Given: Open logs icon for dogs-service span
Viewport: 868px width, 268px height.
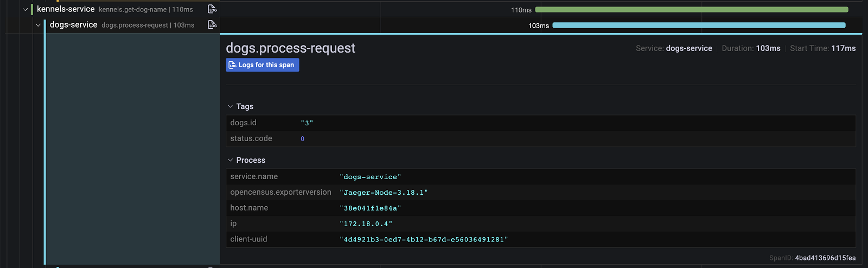Looking at the screenshot, I should point(212,25).
